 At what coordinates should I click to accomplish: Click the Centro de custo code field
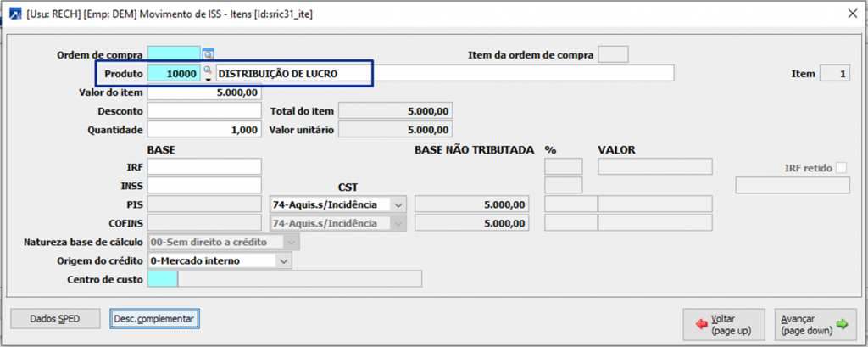162,279
